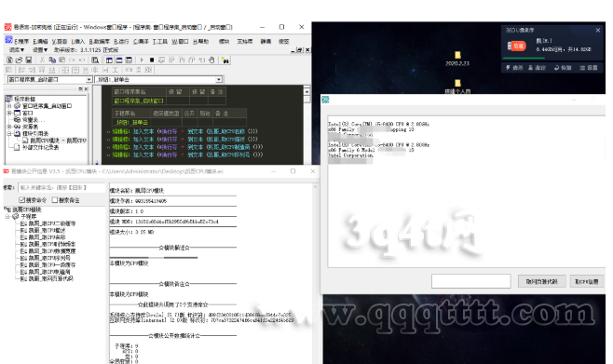
Task: Click the second window-layout icon in the toolbar
Action: (x=119, y=60)
